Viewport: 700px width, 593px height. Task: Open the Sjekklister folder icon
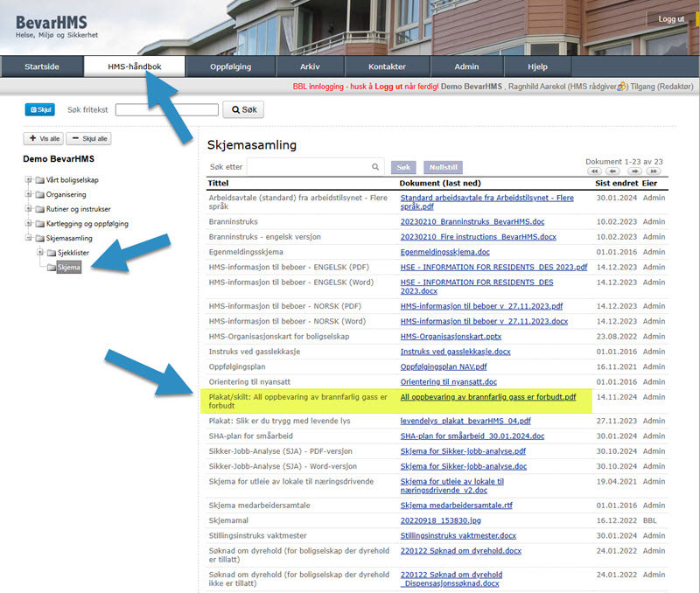point(51,253)
